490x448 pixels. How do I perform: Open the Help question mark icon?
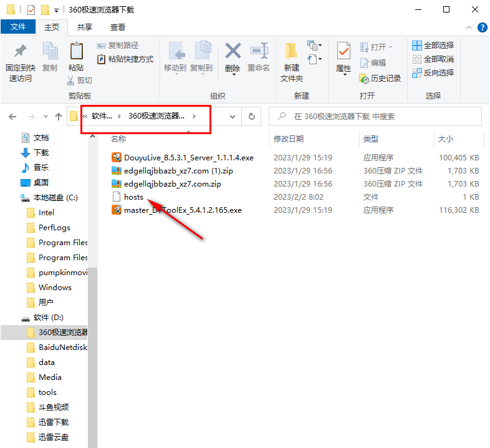(x=482, y=27)
